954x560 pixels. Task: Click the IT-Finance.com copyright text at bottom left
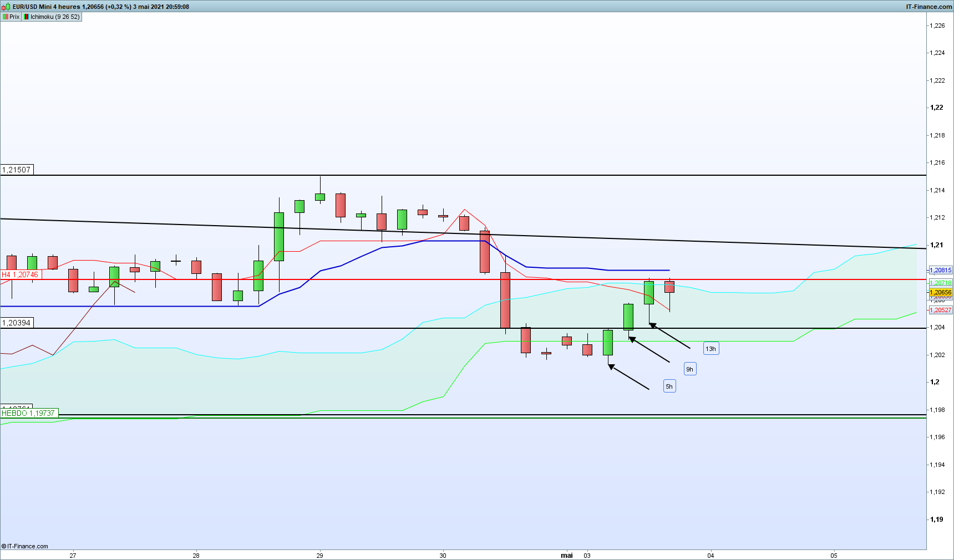click(25, 546)
